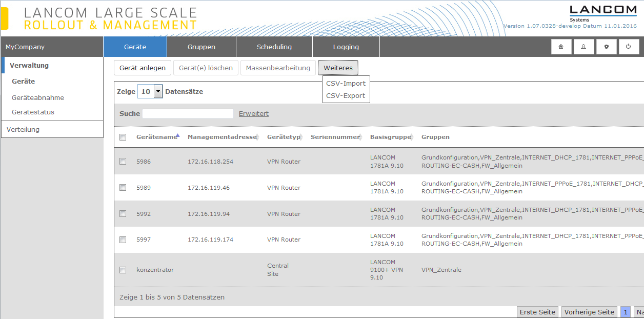
Task: Switch to the Scheduling tab
Action: pos(274,47)
